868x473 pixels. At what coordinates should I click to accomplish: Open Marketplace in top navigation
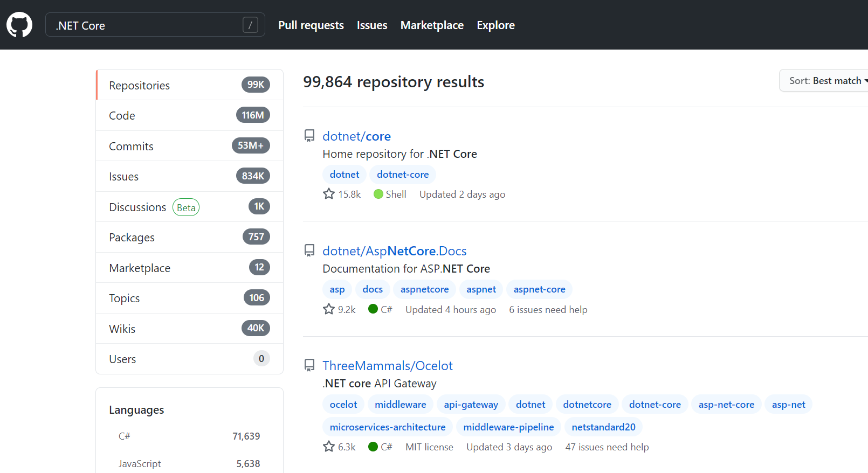(432, 25)
